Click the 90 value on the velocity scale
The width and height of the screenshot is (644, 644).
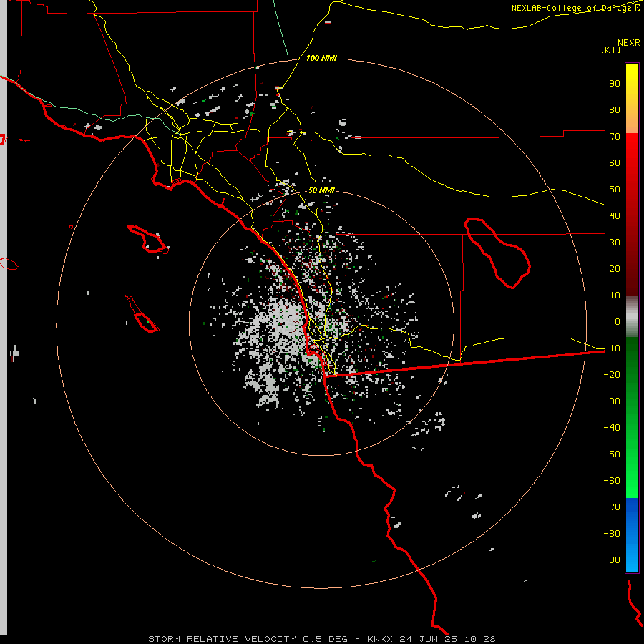615,84
